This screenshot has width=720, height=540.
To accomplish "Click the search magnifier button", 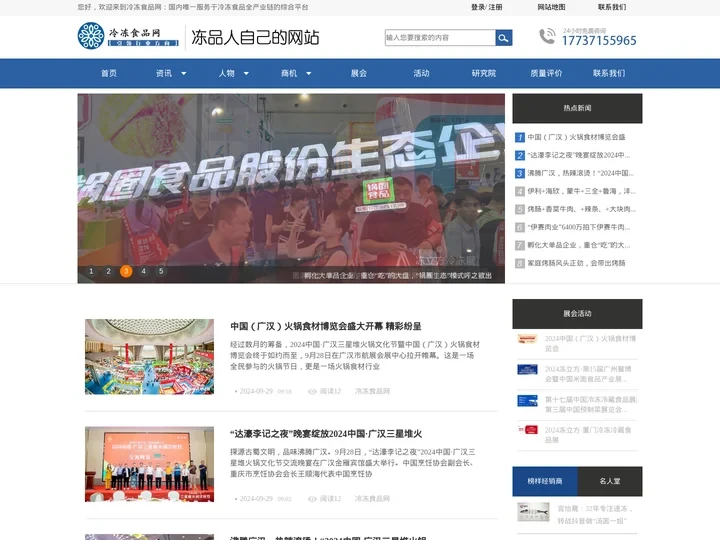I will click(x=504, y=38).
